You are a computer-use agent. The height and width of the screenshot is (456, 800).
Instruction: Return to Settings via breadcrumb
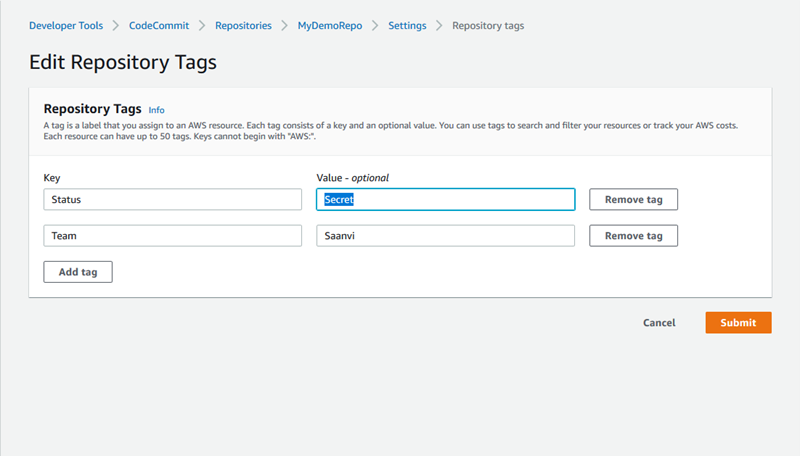[x=407, y=25]
